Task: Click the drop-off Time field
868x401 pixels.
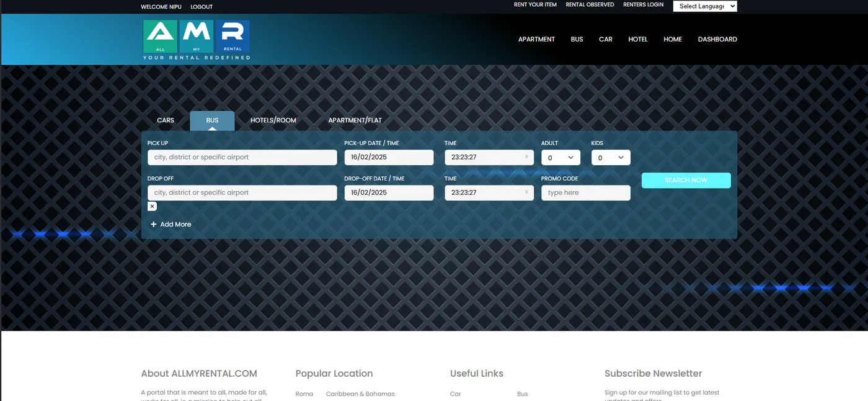Action: click(489, 193)
